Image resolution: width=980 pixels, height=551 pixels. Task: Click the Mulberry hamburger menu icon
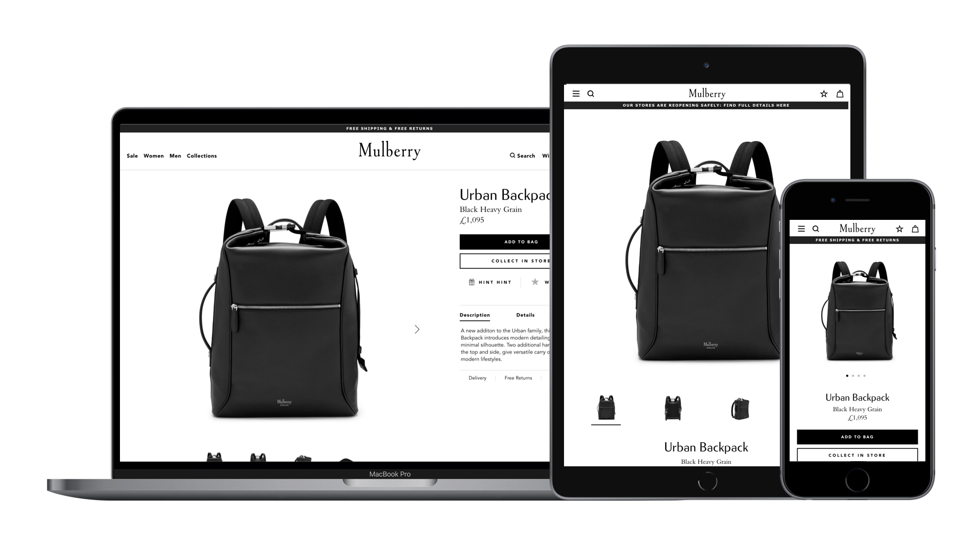575,93
